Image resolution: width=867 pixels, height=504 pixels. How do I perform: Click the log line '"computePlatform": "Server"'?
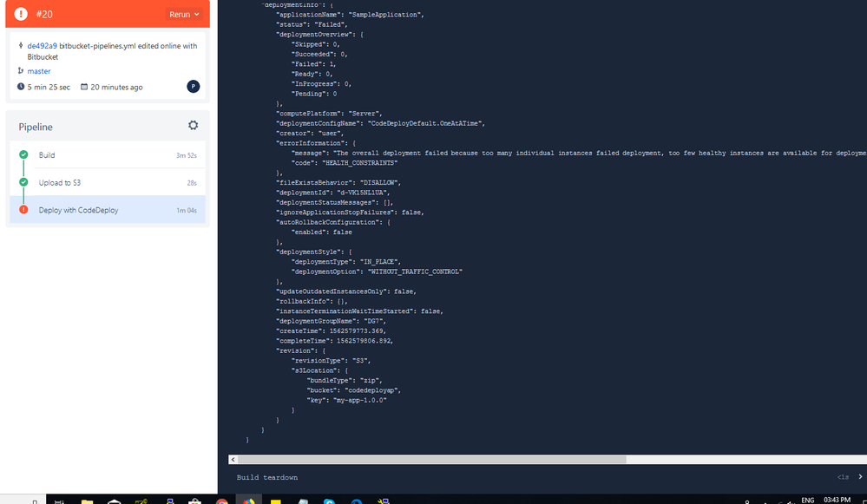click(x=329, y=114)
